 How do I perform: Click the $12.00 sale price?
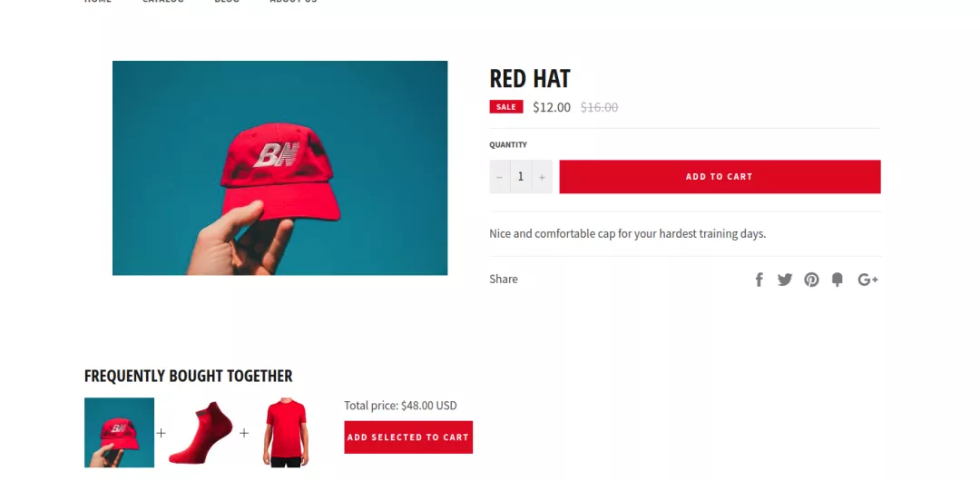pyautogui.click(x=552, y=107)
